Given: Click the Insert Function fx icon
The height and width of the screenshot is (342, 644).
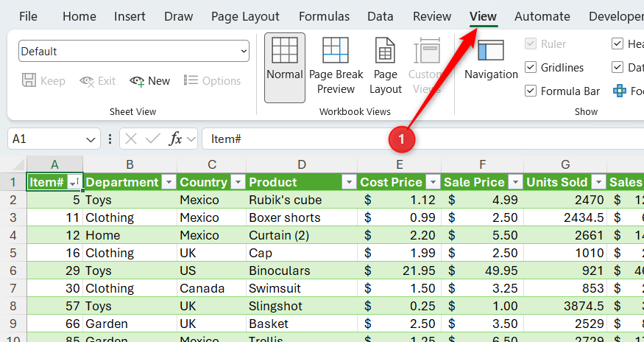Looking at the screenshot, I should point(175,139).
